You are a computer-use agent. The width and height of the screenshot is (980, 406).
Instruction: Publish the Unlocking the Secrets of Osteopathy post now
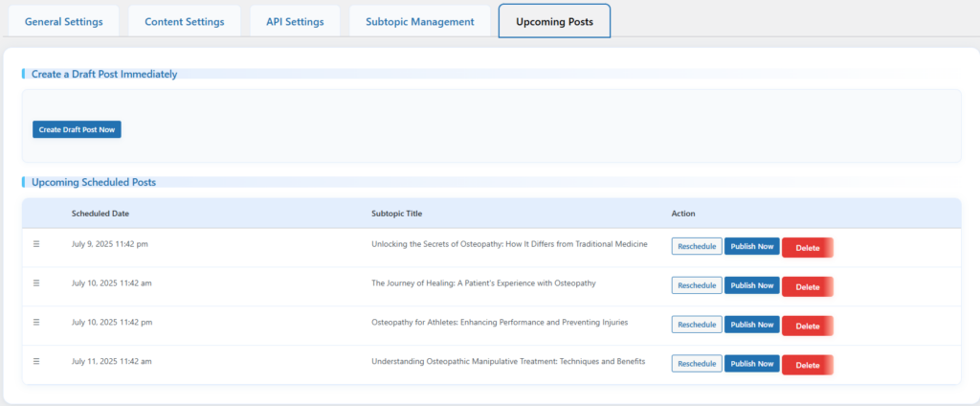click(752, 247)
